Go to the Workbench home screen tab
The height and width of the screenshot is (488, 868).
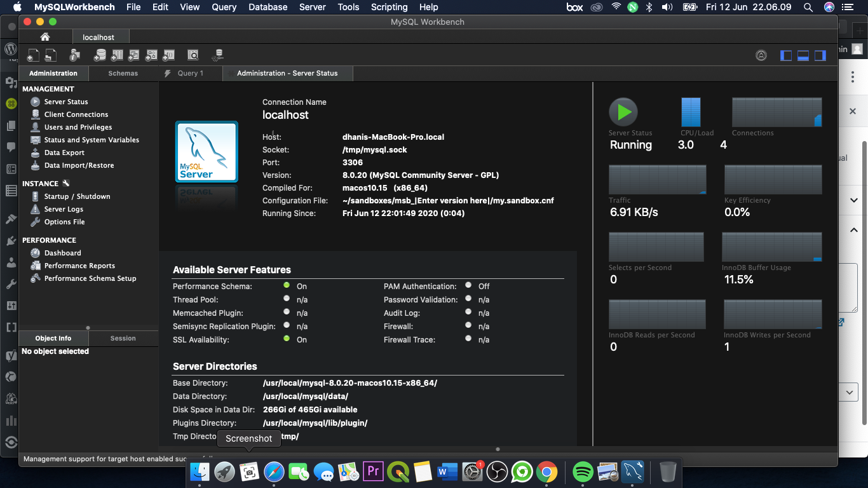point(45,37)
